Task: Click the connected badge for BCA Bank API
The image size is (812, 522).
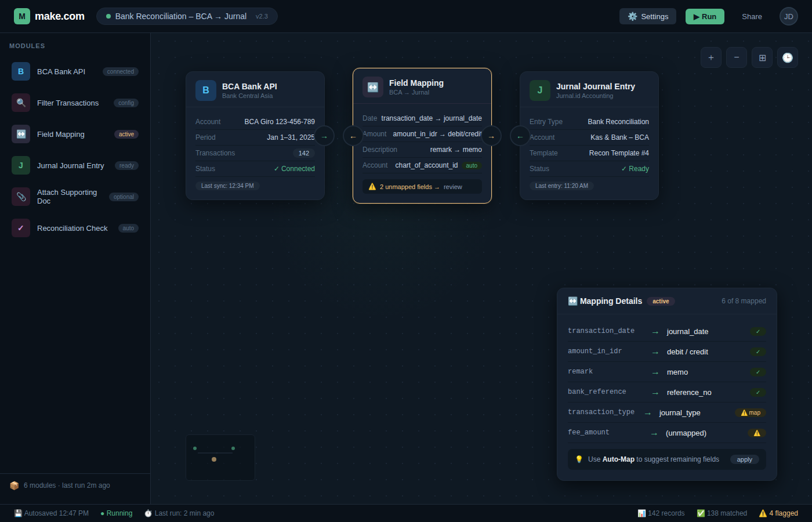Action: pyautogui.click(x=121, y=71)
